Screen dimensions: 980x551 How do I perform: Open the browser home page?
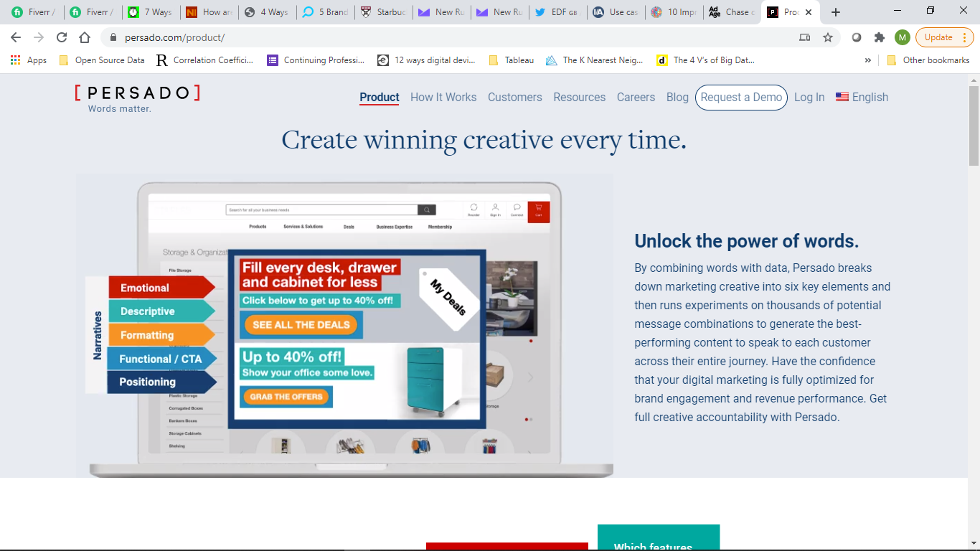pyautogui.click(x=85, y=37)
